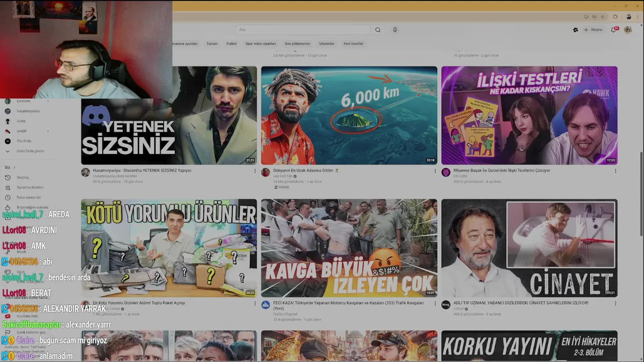Viewport: 644px width, 362px height.
Task: Focus the Ara search field
Action: 303,30
